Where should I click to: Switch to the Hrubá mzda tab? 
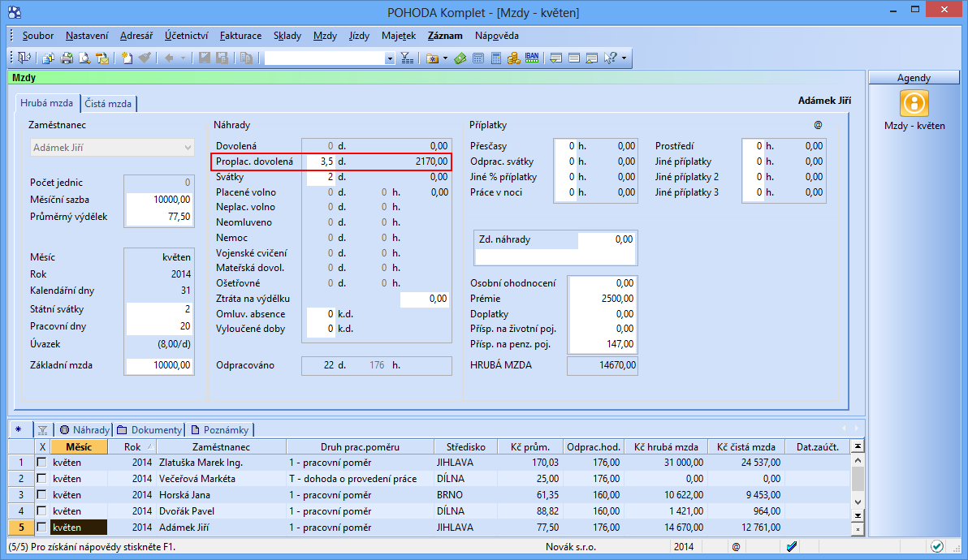click(x=47, y=103)
